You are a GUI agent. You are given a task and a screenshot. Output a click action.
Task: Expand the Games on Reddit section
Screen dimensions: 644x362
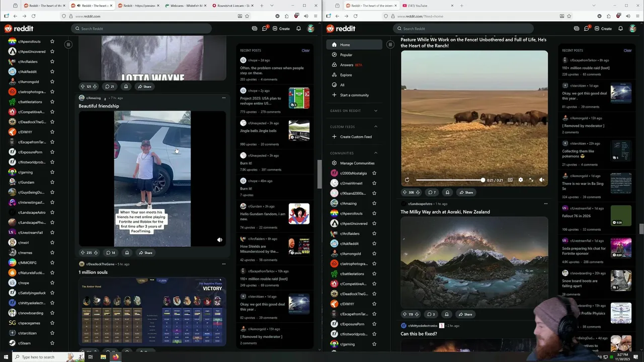[375, 111]
